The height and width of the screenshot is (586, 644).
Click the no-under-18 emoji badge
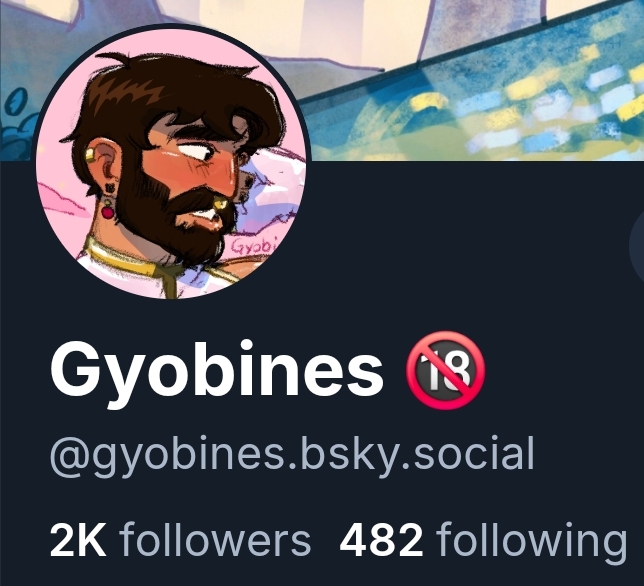click(446, 370)
